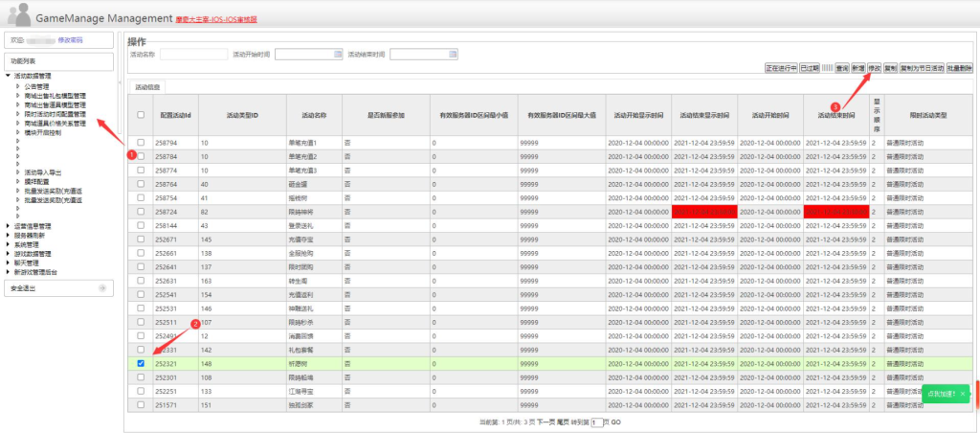Image resolution: width=980 pixels, height=433 pixels.
Task: Open 模块开启控制 in the sidebar
Action: [42, 132]
